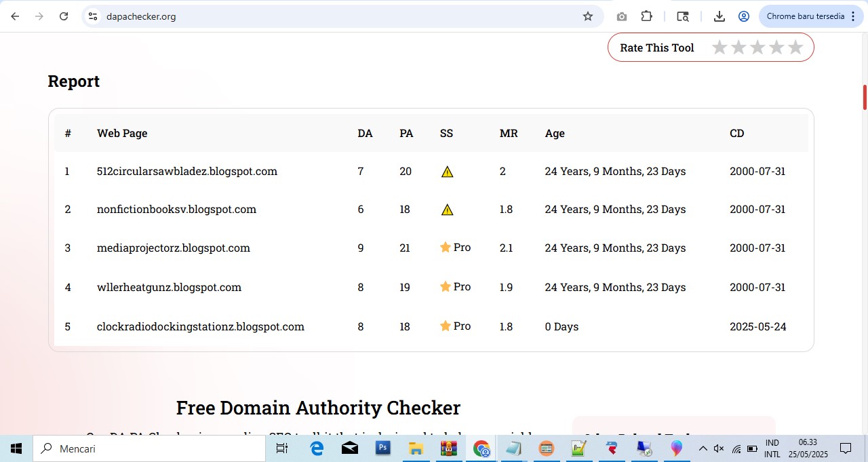Click the dapachecker.org address bar
868x462 pixels.
pyautogui.click(x=339, y=16)
